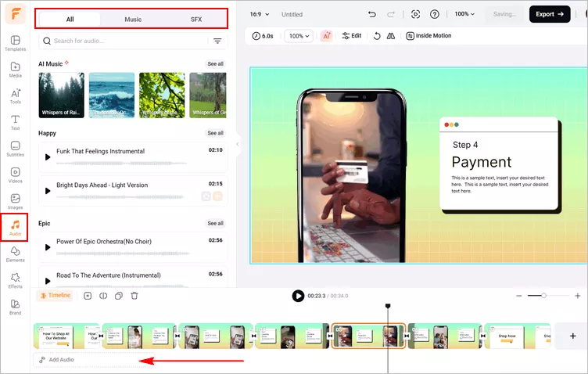Screen dimensions: 588x374
Task: See all Happy tracks
Action: [215, 133]
